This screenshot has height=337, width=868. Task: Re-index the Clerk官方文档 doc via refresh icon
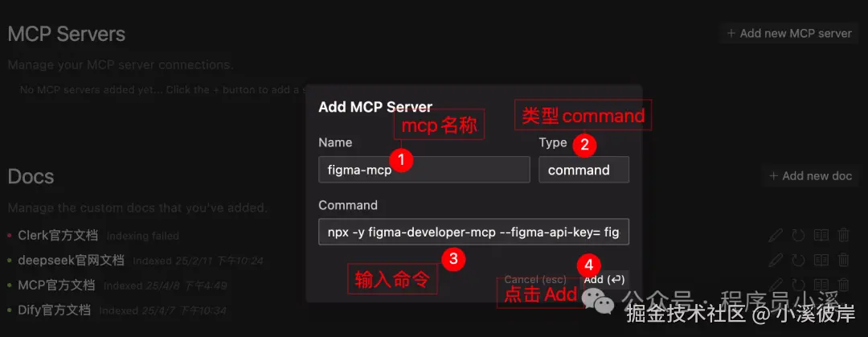coord(798,235)
